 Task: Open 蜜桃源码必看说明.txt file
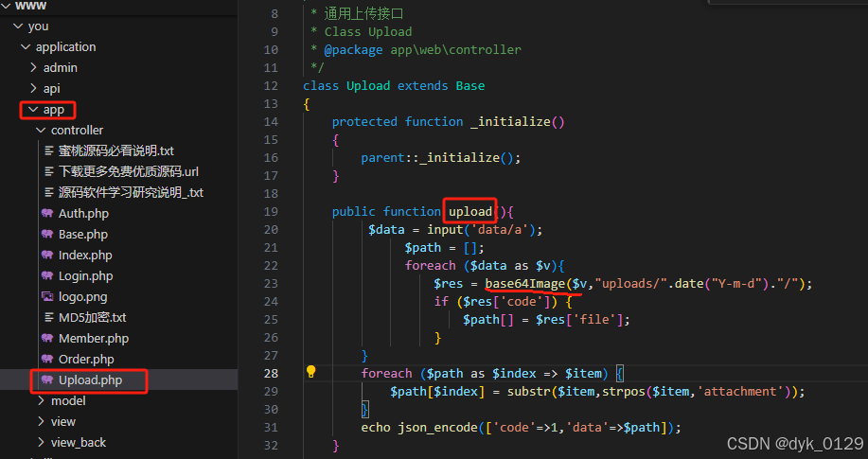click(116, 150)
